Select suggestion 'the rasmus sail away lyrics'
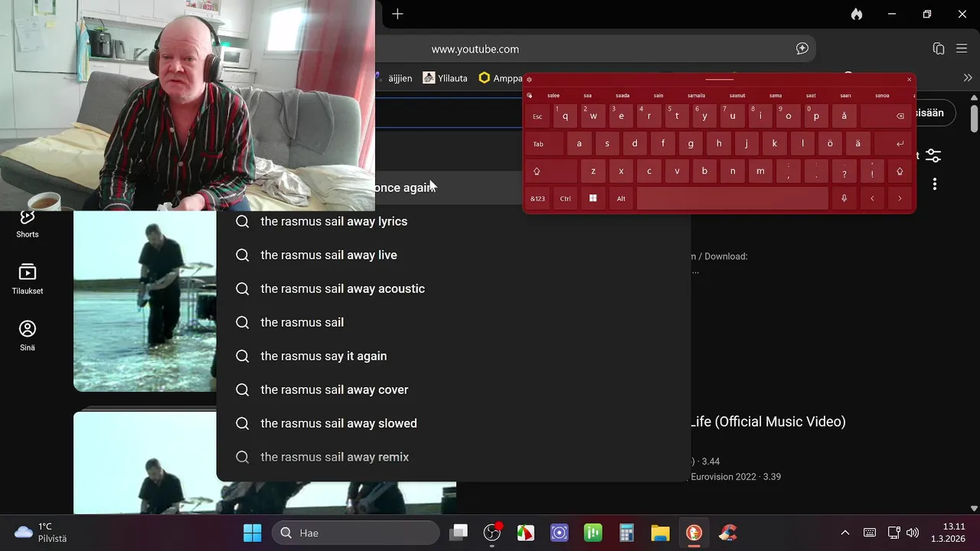 [x=453, y=221]
